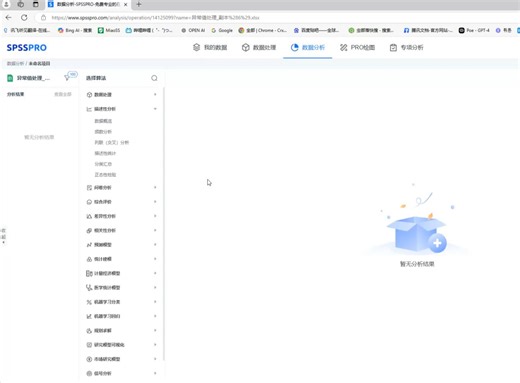Image resolution: width=520 pixels, height=383 pixels.
Task: Click the 预测模型 line chart icon
Action: coord(89,245)
